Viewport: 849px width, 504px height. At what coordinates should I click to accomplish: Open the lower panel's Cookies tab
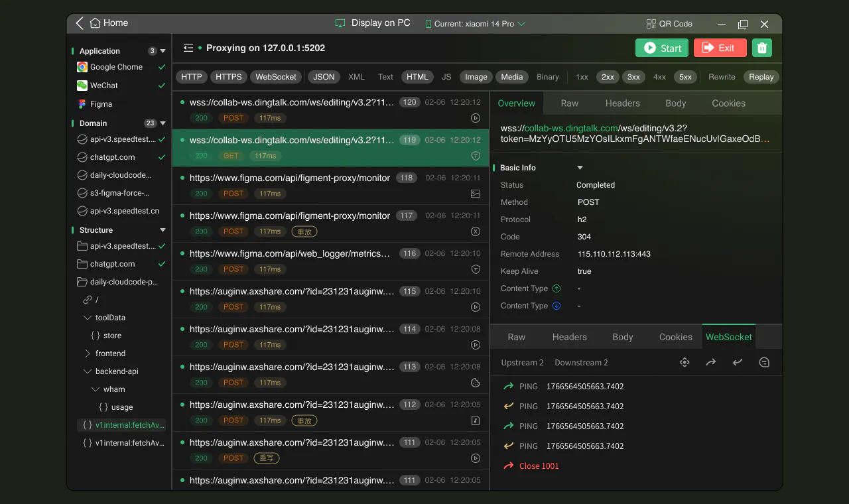pyautogui.click(x=676, y=337)
